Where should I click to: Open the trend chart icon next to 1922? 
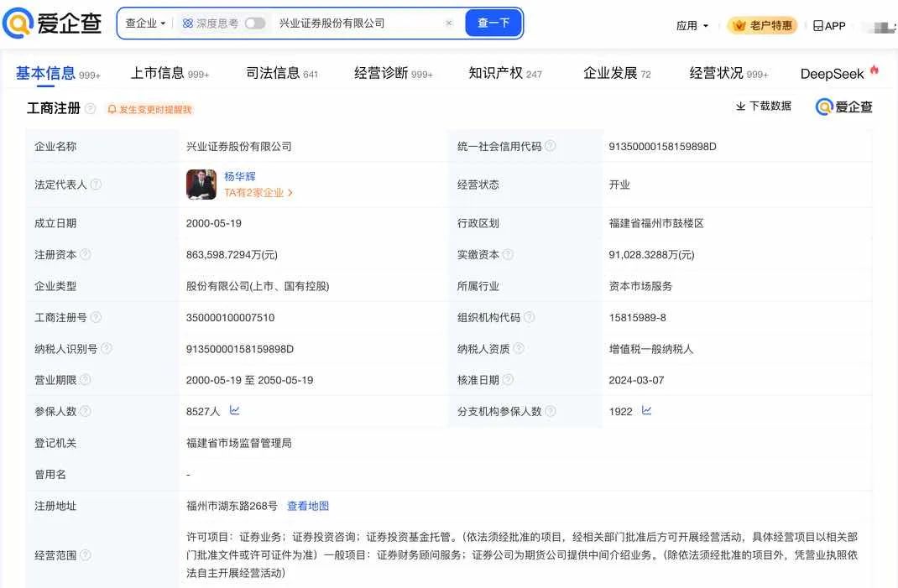646,410
